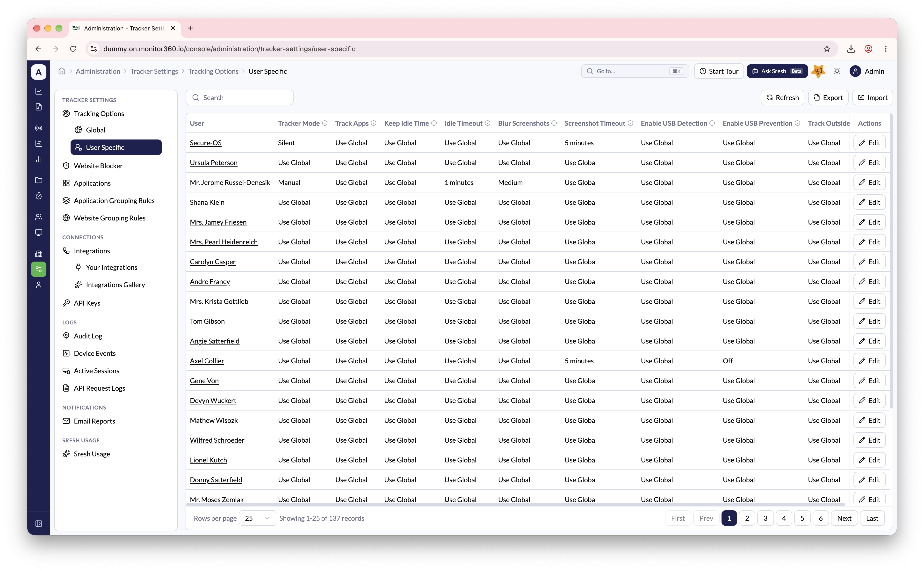Select Global under Tracking Options
924x571 pixels.
click(116, 130)
